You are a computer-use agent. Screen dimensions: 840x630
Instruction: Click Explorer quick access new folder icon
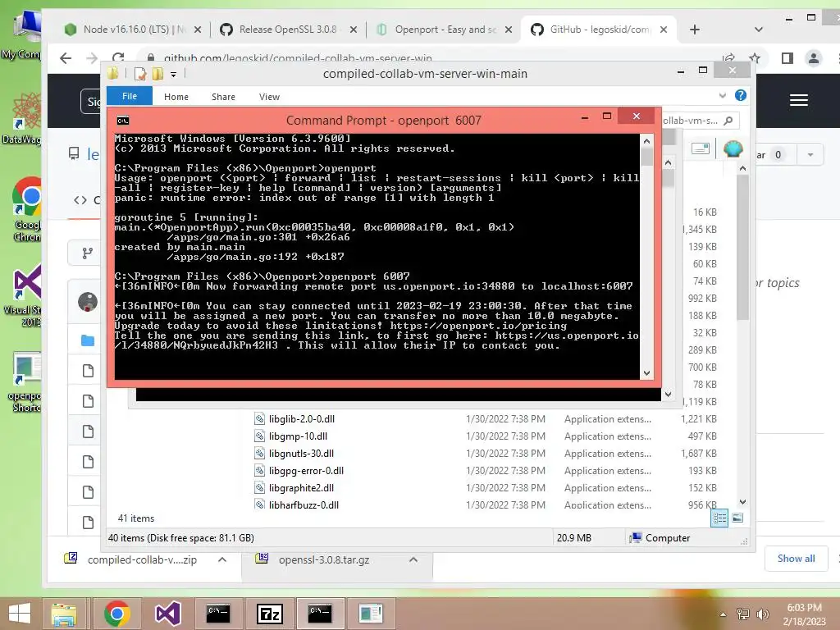pyautogui.click(x=157, y=73)
